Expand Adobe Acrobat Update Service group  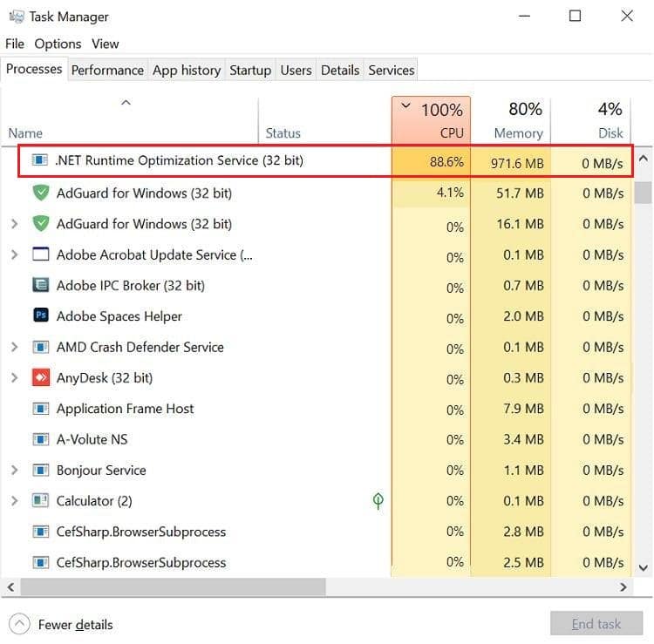coord(15,254)
